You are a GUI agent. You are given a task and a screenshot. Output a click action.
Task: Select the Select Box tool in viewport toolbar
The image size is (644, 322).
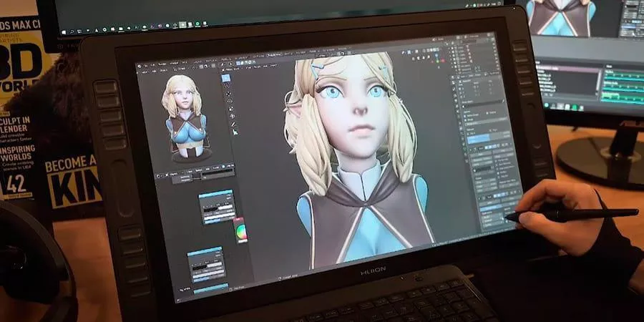[x=226, y=78]
